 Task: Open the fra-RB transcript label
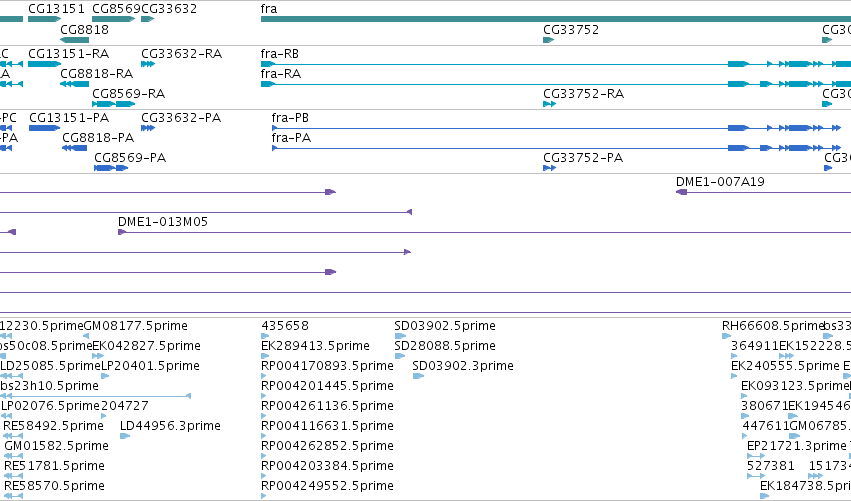pos(280,54)
